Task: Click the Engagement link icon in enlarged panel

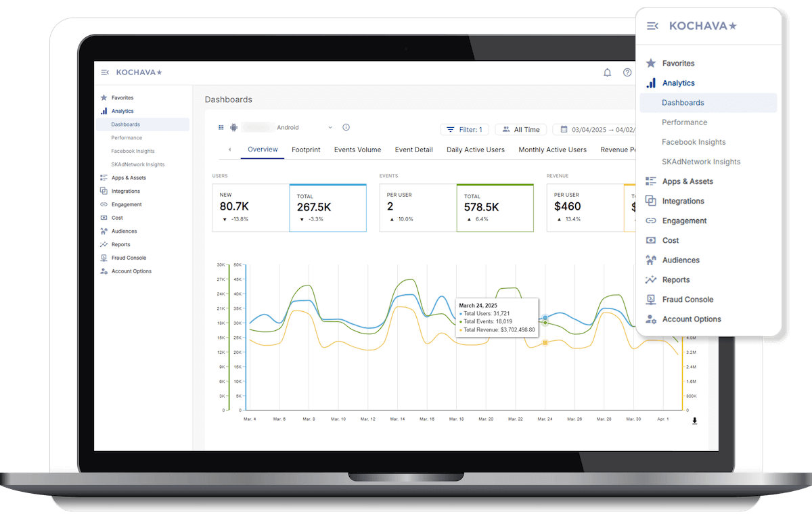Action: coord(651,221)
